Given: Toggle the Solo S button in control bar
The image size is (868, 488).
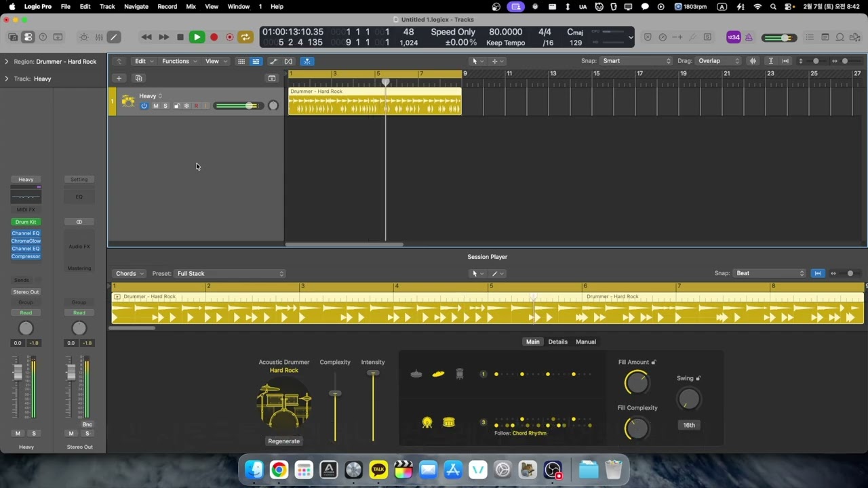Looking at the screenshot, I should point(707,37).
